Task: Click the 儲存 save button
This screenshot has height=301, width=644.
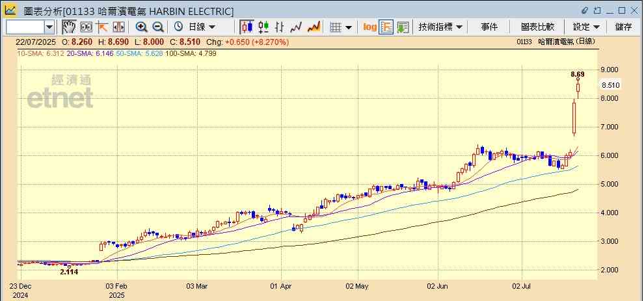Action: (x=623, y=27)
